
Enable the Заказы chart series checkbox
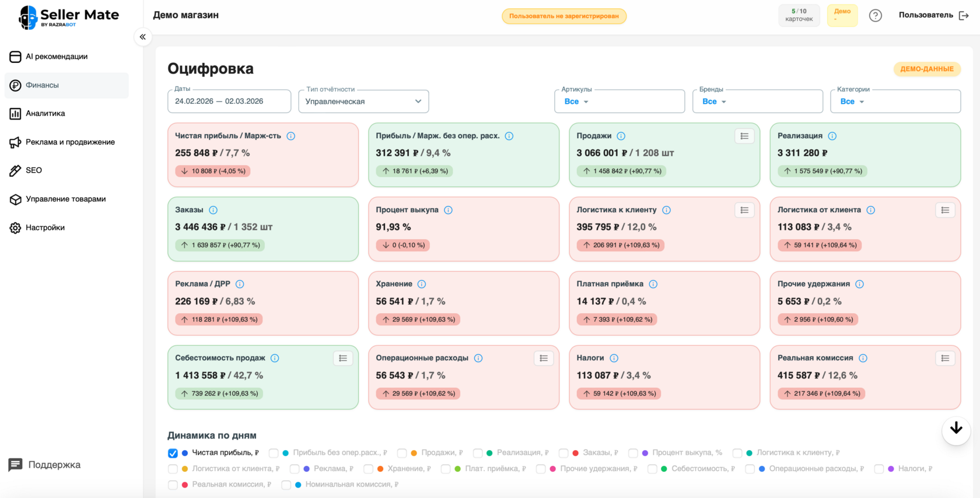563,453
